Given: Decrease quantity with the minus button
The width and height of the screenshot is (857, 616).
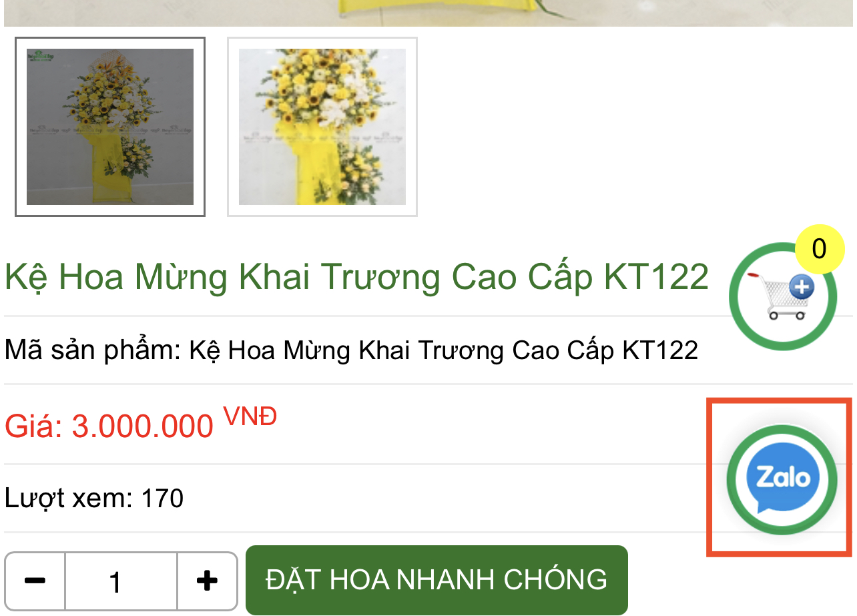Looking at the screenshot, I should click(x=35, y=581).
